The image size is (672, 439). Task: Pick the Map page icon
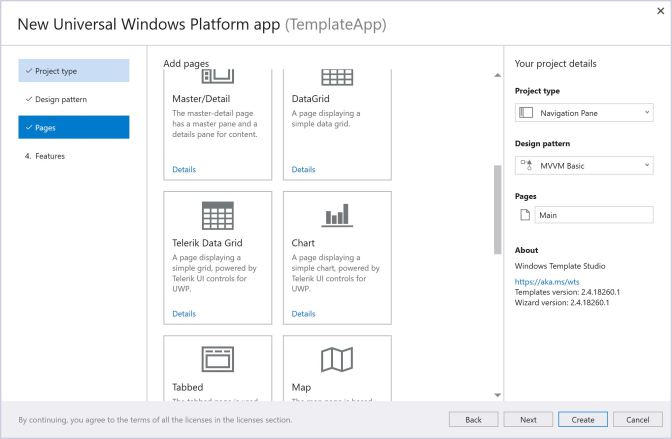tap(337, 359)
